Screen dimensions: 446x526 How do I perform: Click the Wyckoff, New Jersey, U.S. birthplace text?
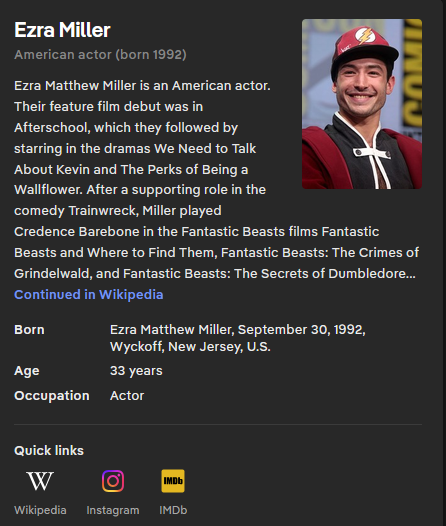tap(190, 347)
